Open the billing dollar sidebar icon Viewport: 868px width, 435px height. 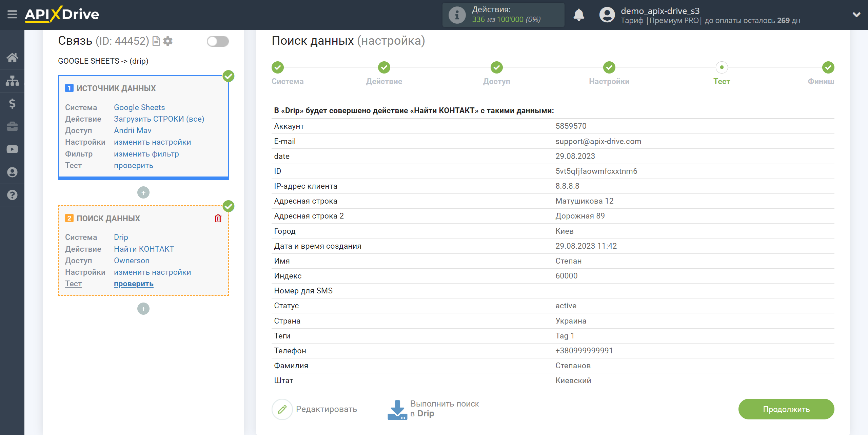coord(12,103)
